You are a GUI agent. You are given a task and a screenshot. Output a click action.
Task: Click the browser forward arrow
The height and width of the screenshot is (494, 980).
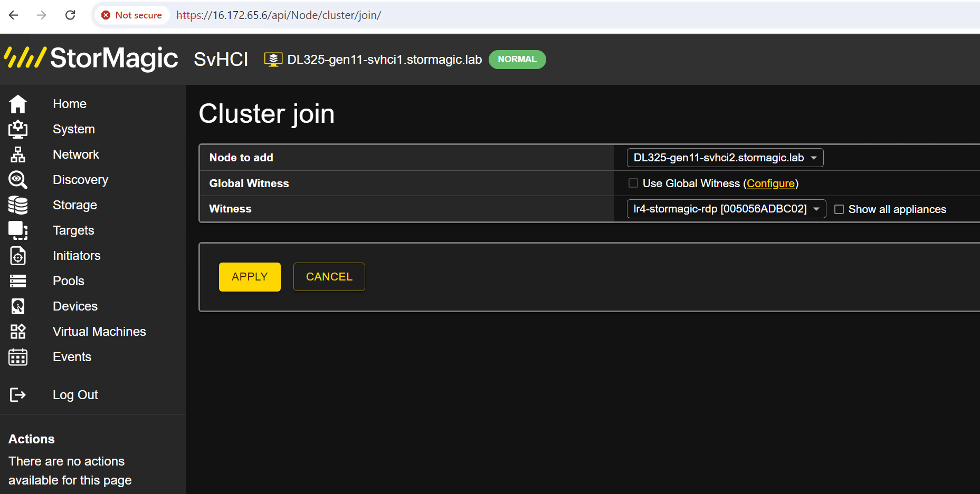[x=42, y=15]
